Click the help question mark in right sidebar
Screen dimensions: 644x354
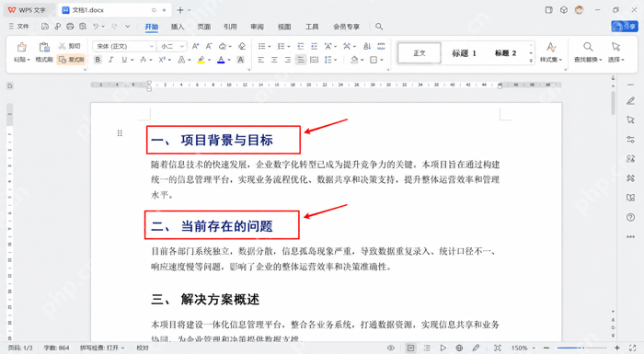630,217
